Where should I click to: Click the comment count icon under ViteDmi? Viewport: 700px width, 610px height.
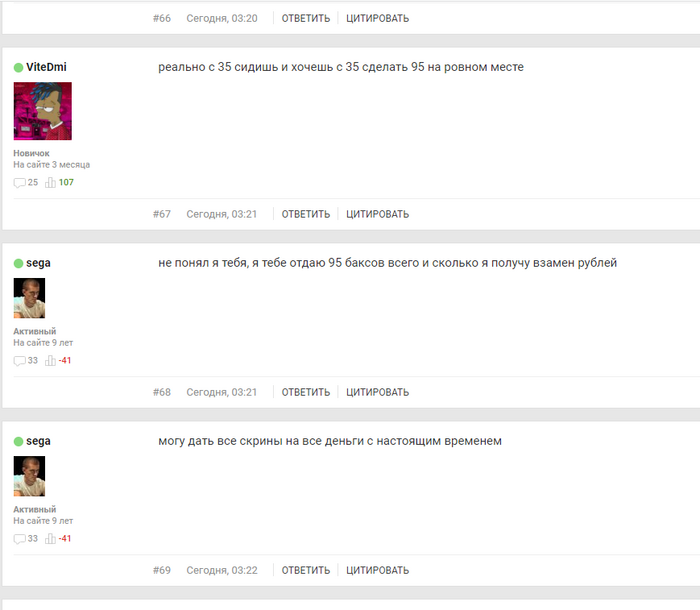[x=19, y=183]
